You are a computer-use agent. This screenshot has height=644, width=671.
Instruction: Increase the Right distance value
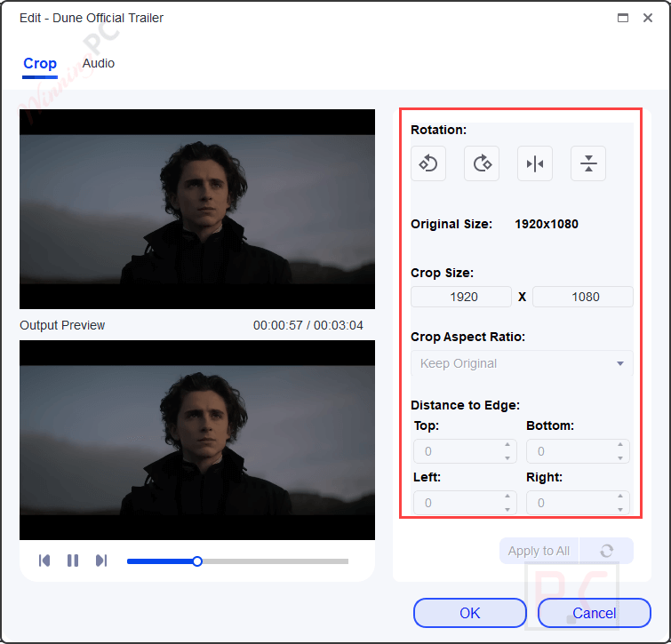pos(620,496)
